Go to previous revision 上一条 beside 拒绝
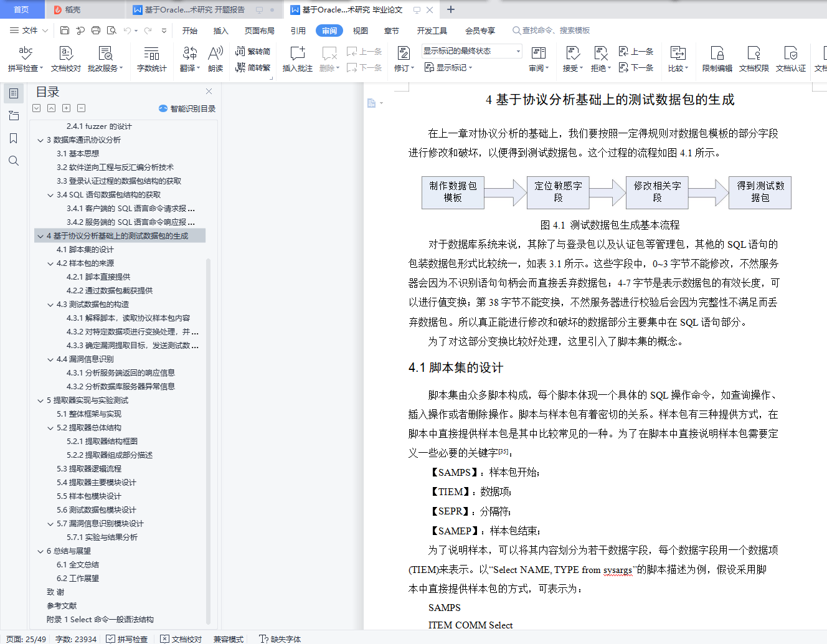The height and width of the screenshot is (644, 827). coord(636,51)
